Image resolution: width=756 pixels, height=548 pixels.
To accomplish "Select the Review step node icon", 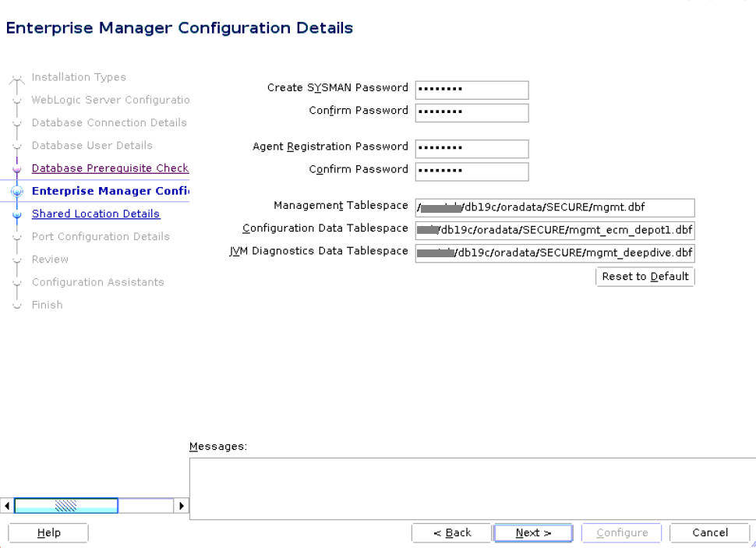I will (x=16, y=259).
